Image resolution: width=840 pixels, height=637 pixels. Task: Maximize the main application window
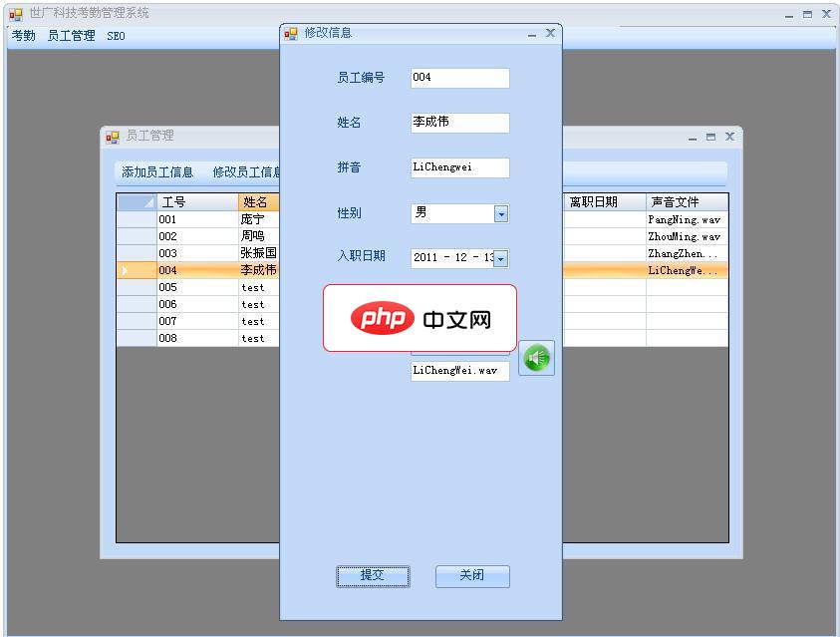click(x=808, y=15)
